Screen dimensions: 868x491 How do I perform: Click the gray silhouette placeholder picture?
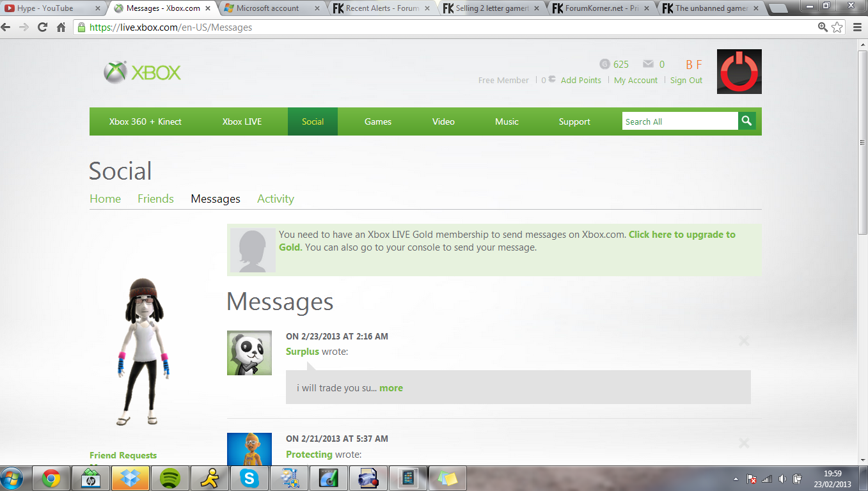point(253,250)
